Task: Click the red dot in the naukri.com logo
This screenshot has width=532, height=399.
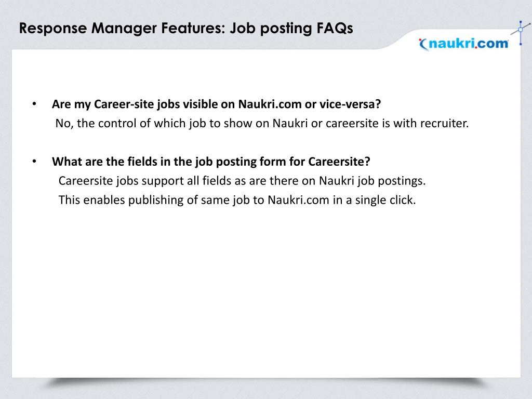Action: click(476, 47)
